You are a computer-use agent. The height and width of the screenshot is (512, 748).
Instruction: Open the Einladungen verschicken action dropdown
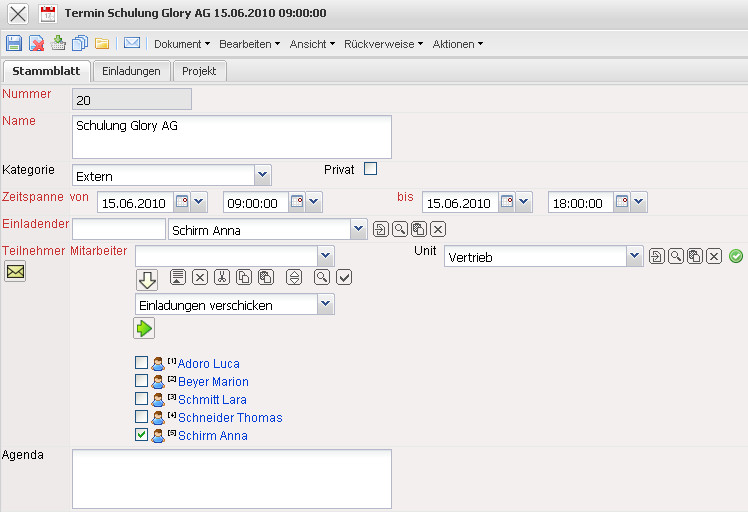[x=325, y=305]
